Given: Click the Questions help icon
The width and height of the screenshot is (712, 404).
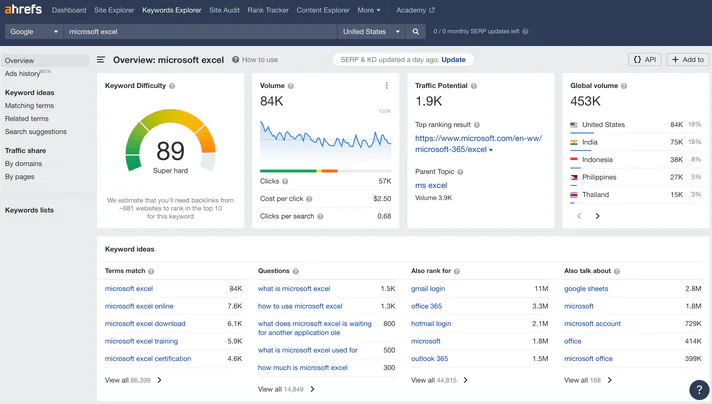Looking at the screenshot, I should click(296, 271).
